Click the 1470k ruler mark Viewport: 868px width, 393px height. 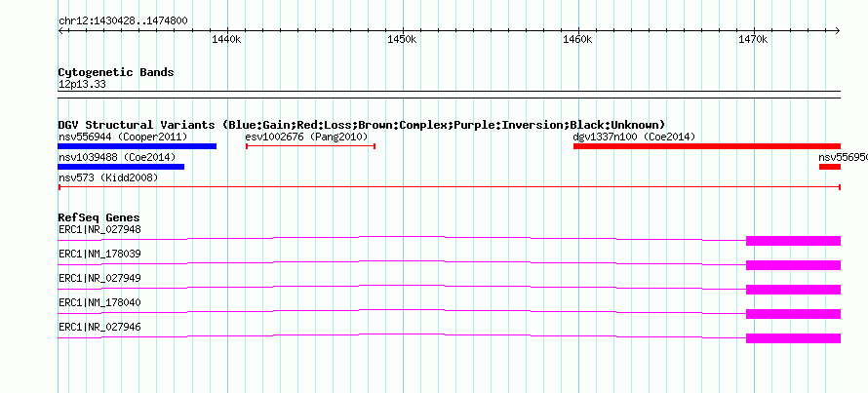(754, 40)
